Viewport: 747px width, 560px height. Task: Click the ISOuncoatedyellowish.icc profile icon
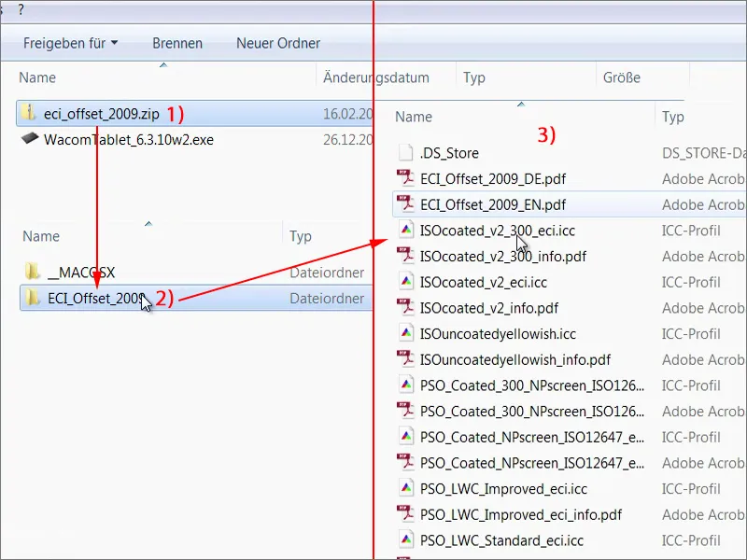[x=406, y=333]
